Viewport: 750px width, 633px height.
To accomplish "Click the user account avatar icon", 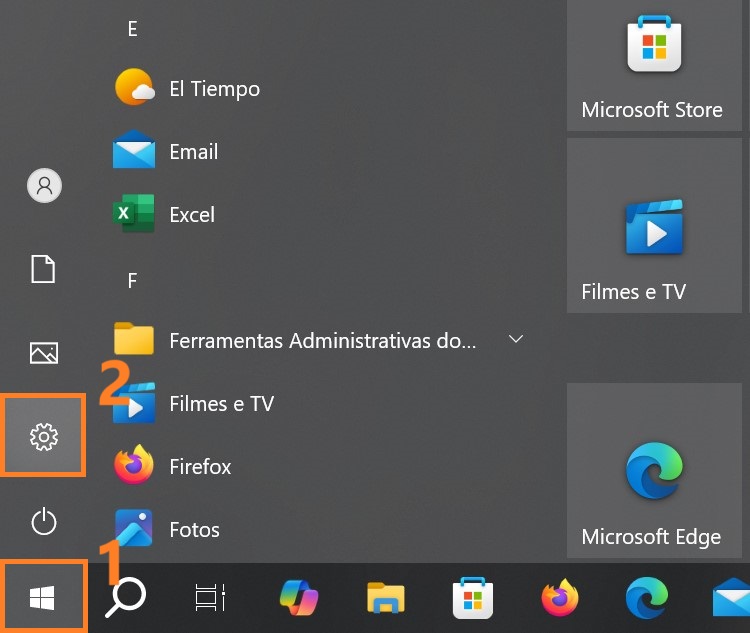I will tap(44, 185).
